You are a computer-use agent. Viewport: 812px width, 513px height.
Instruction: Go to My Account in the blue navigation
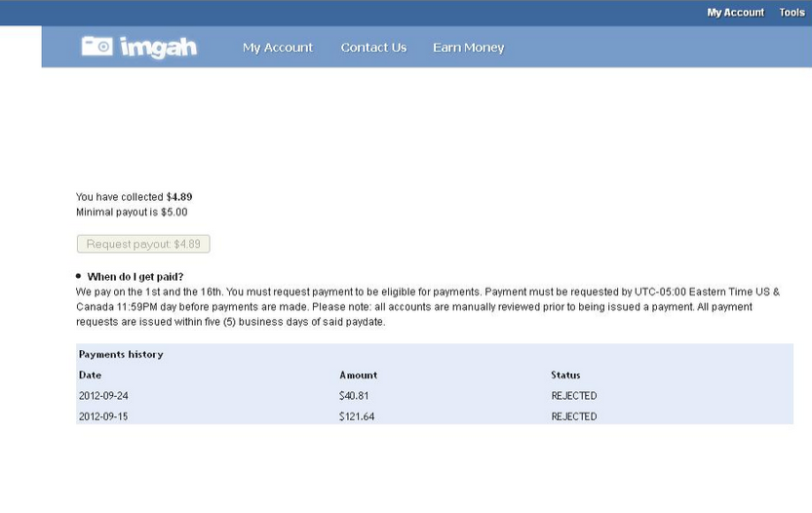278,48
